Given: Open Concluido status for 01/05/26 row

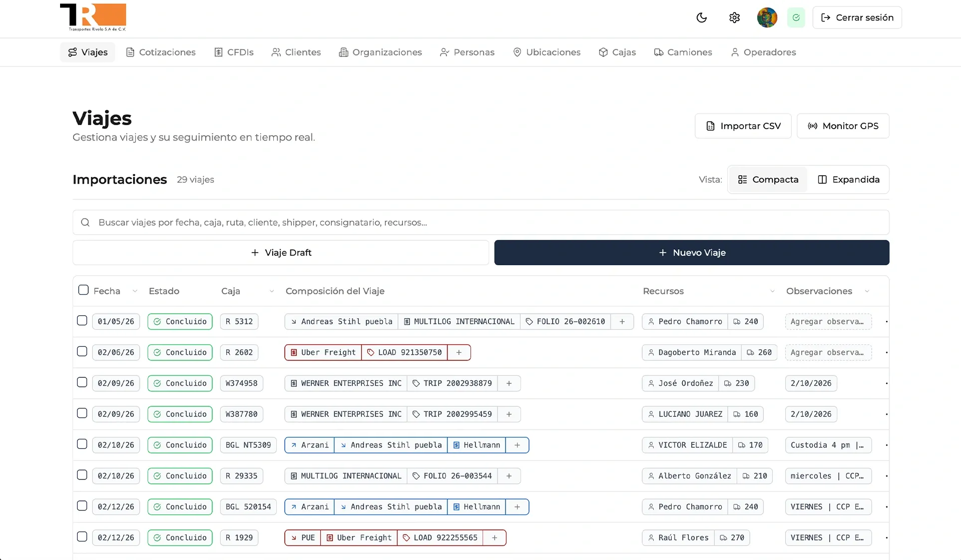Looking at the screenshot, I should point(180,321).
